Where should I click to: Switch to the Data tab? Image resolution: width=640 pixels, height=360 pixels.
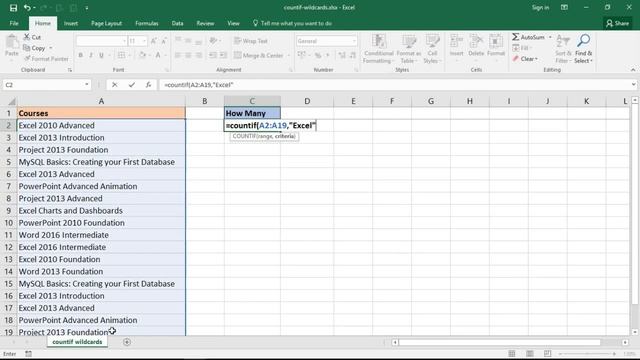177,23
